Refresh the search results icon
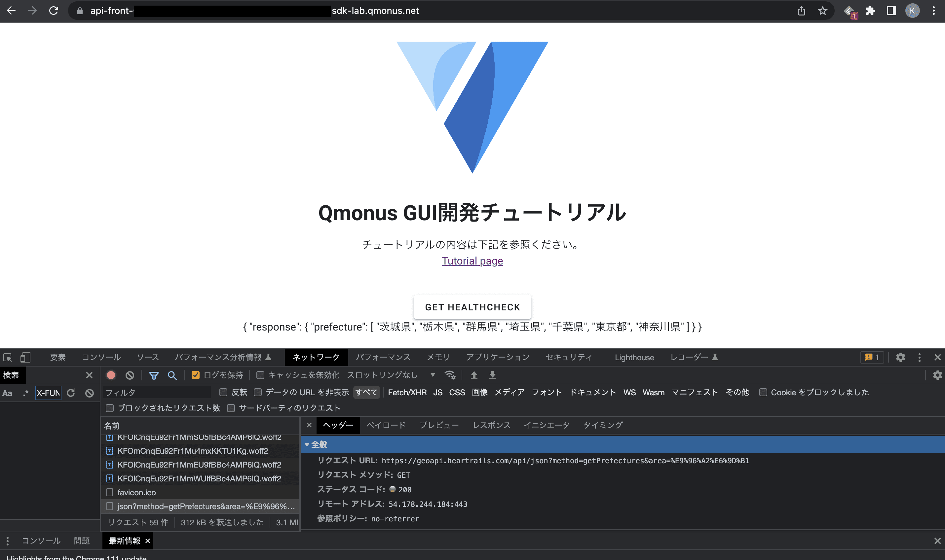 click(x=71, y=393)
